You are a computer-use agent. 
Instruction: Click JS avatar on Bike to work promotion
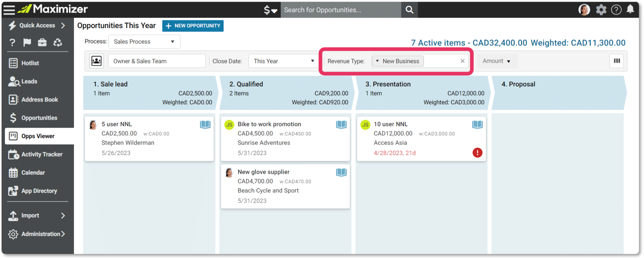(229, 125)
